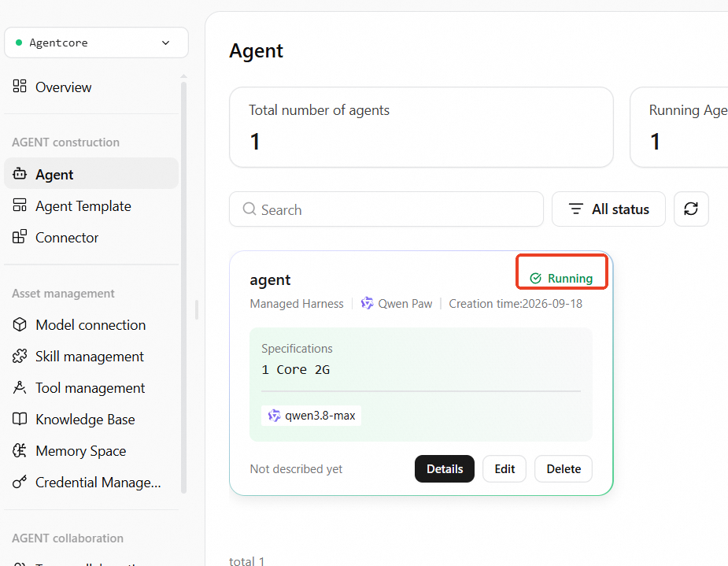Open Memory Space from sidebar
This screenshot has height=566, width=728.
click(x=91, y=451)
